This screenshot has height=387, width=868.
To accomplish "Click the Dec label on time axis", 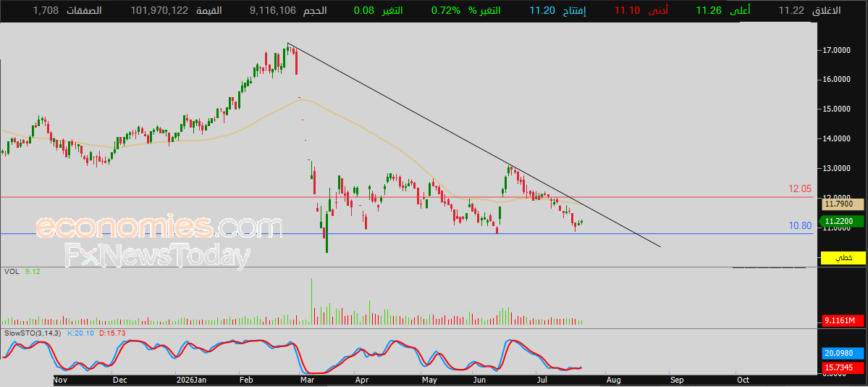I will tap(119, 381).
